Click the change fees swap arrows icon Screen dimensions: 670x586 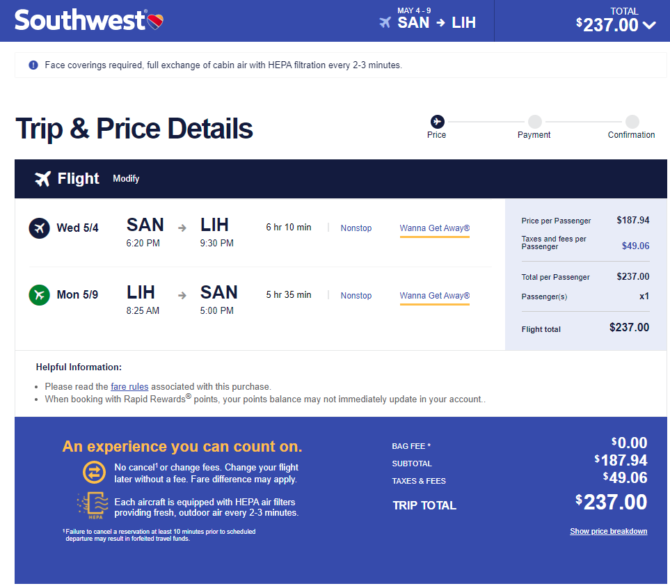tap(94, 472)
